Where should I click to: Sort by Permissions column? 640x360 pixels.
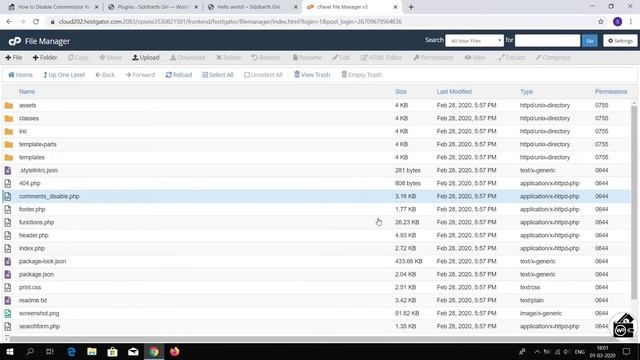[611, 91]
